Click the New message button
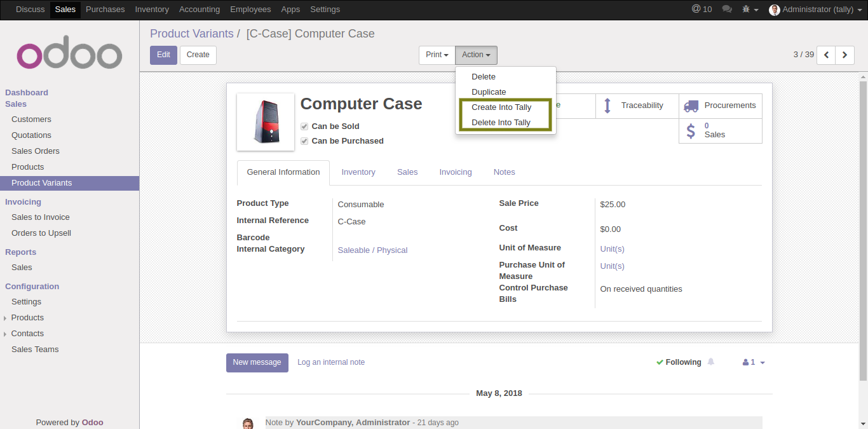 [x=257, y=362]
